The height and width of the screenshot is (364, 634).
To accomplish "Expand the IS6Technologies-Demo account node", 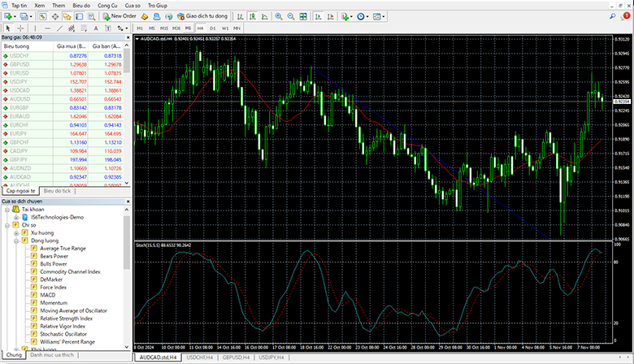I will click(x=16, y=218).
